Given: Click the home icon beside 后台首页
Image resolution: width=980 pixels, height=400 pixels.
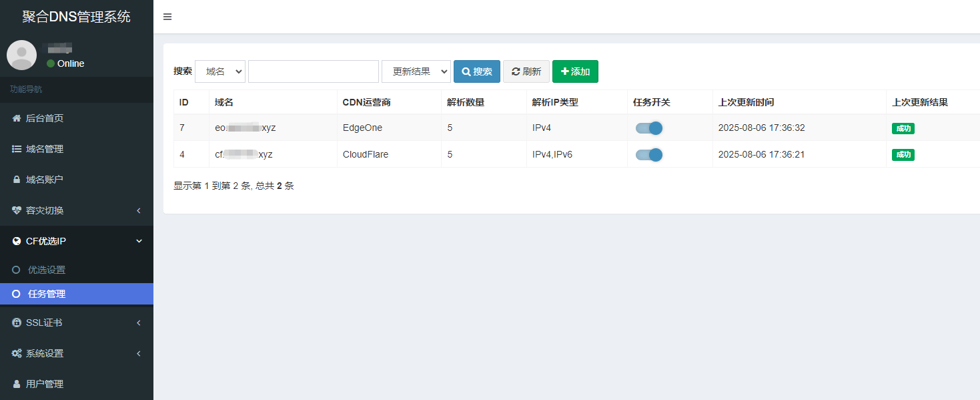Looking at the screenshot, I should pos(17,118).
